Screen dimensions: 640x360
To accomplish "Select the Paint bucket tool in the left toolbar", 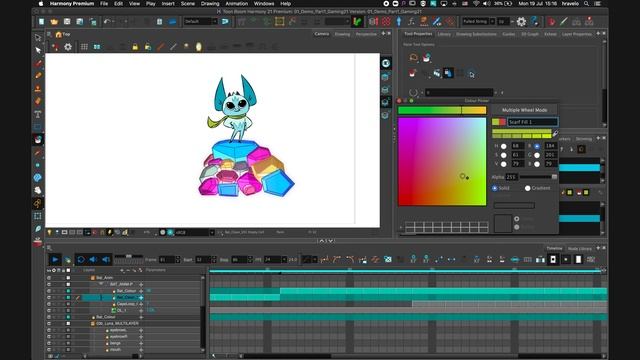I will pyautogui.click(x=38, y=140).
